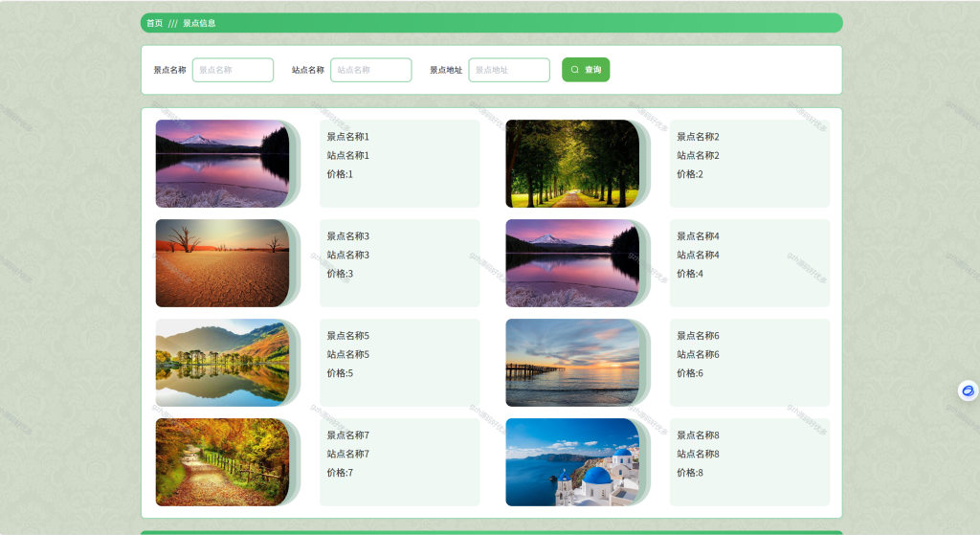Click the floating blue assistant icon
The height and width of the screenshot is (535, 980).
pos(968,391)
